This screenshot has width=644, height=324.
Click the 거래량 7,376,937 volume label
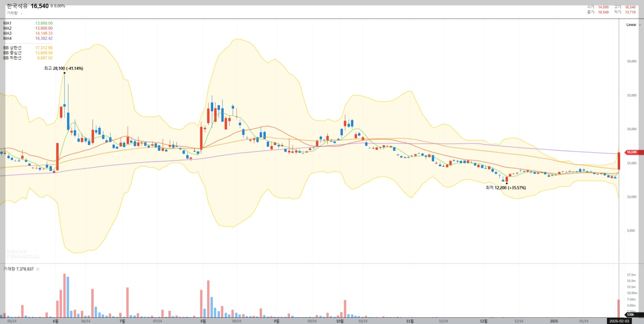pos(18,269)
